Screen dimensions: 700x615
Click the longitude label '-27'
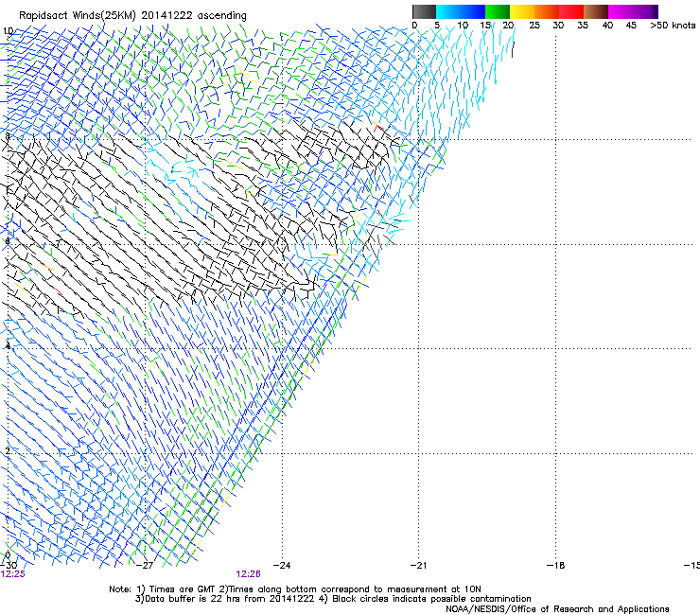pos(145,566)
